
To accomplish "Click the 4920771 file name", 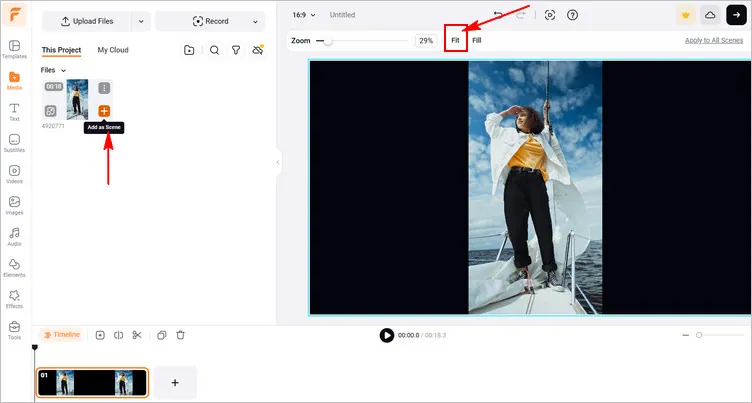I will [x=53, y=126].
